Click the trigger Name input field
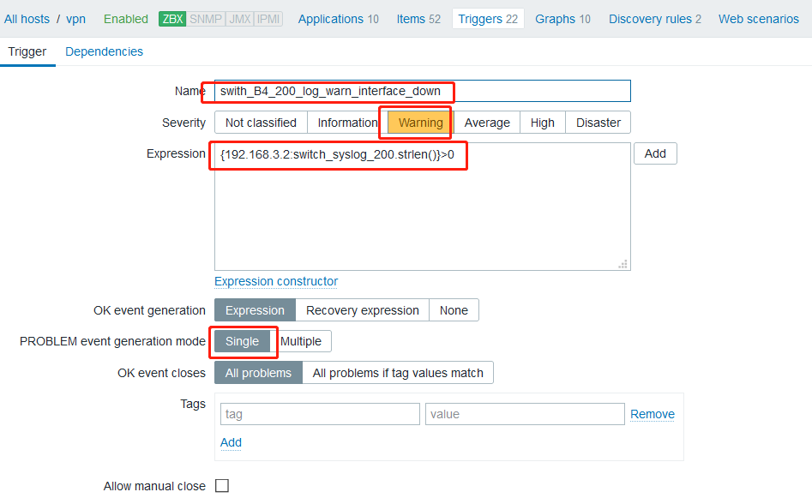 [423, 91]
